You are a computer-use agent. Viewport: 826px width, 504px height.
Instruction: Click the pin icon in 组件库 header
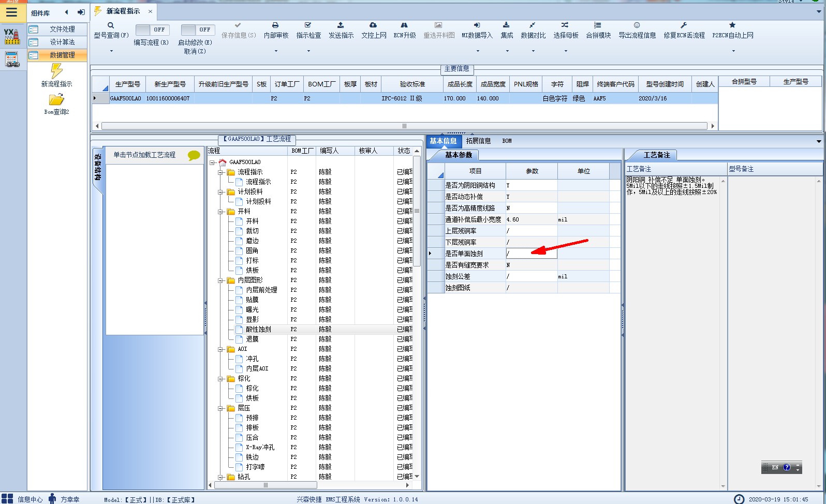tap(81, 12)
